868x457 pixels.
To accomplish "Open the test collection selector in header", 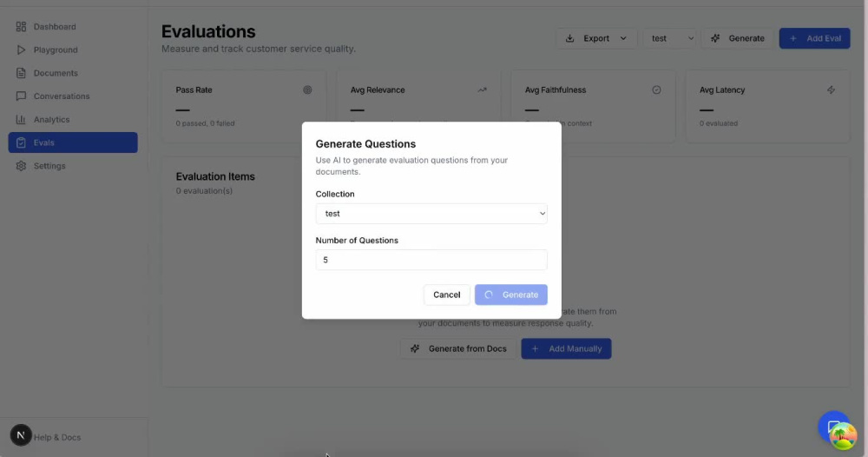I will point(670,38).
